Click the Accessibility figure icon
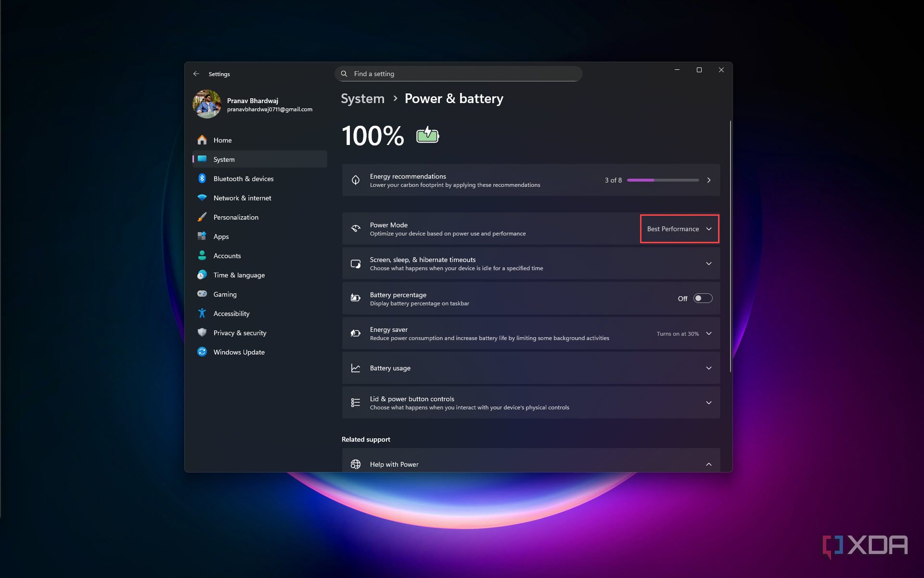 202,313
